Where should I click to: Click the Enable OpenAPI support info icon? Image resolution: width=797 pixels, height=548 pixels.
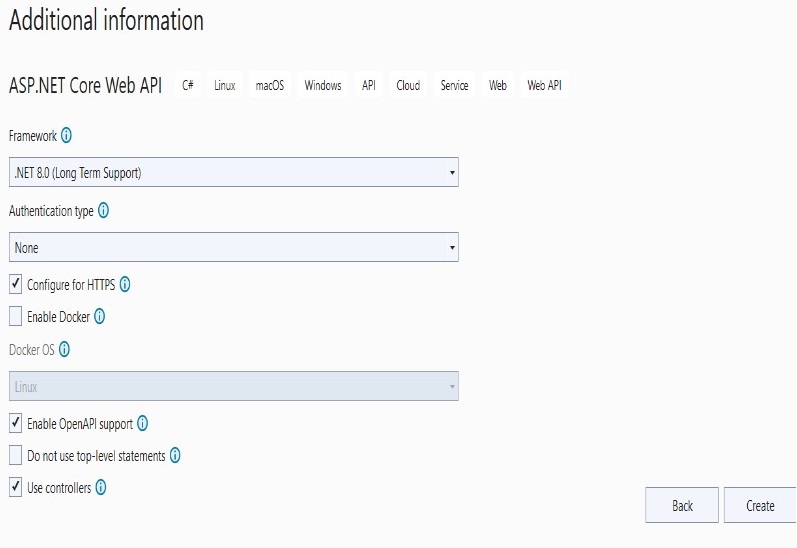143,423
